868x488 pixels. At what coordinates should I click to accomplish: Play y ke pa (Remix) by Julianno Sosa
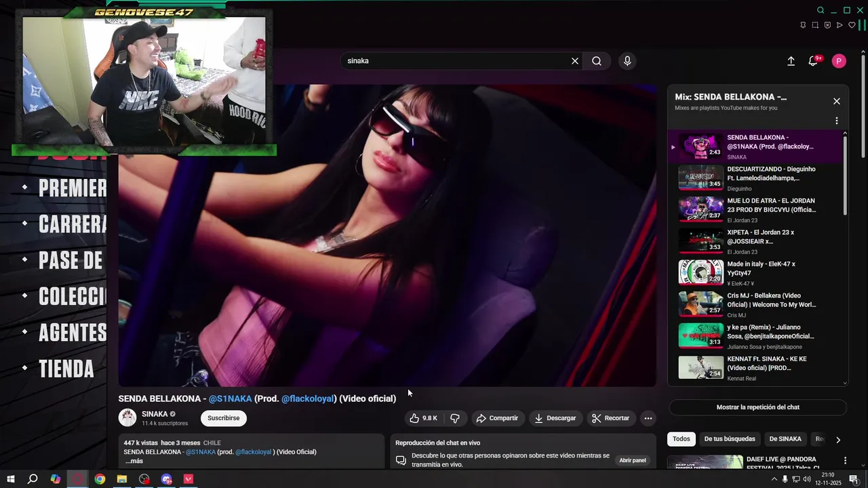tap(755, 337)
